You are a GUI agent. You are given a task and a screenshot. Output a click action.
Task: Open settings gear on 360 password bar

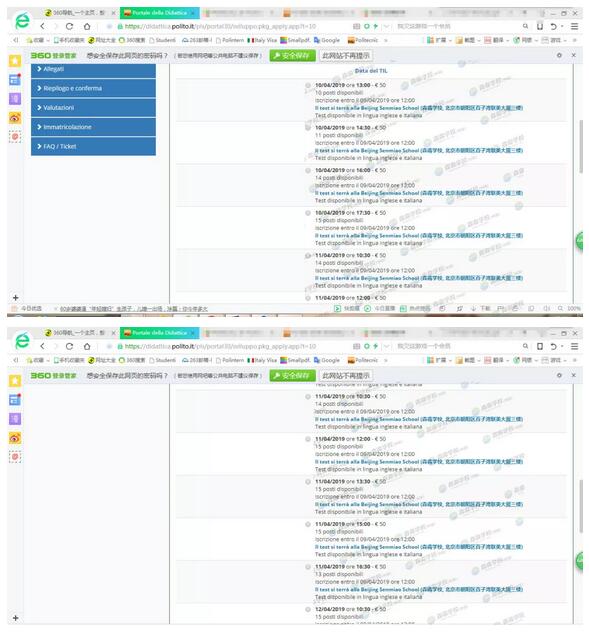point(559,55)
